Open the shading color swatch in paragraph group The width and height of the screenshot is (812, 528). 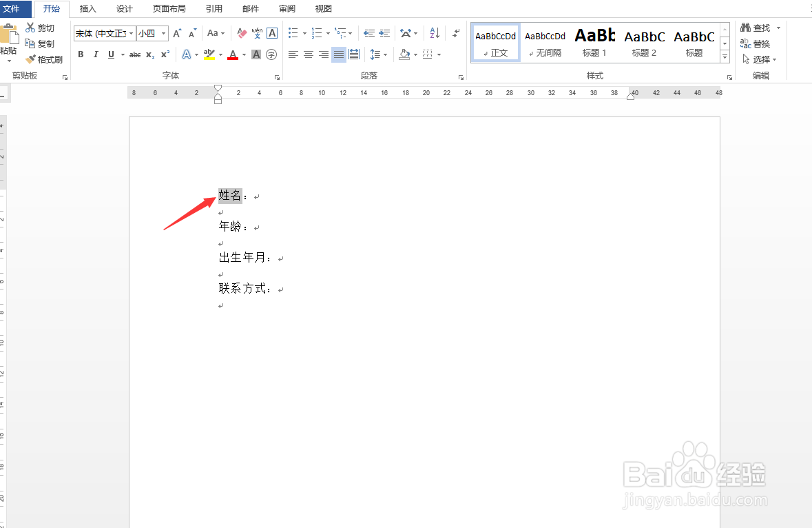405,54
